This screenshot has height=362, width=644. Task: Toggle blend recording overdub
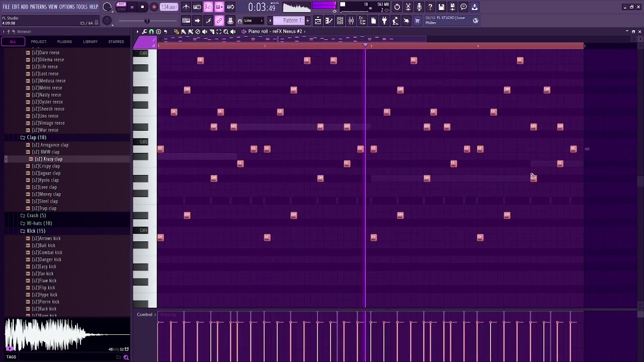(x=219, y=7)
